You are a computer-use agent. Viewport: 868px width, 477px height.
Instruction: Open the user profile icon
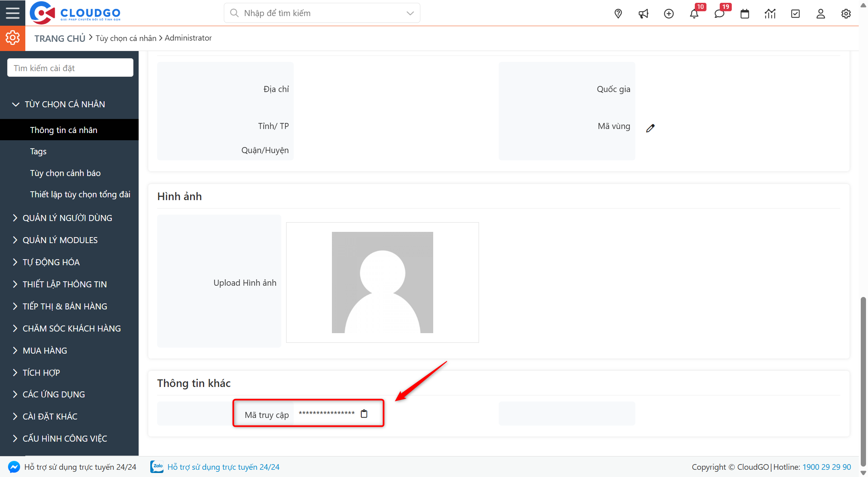[x=820, y=13]
